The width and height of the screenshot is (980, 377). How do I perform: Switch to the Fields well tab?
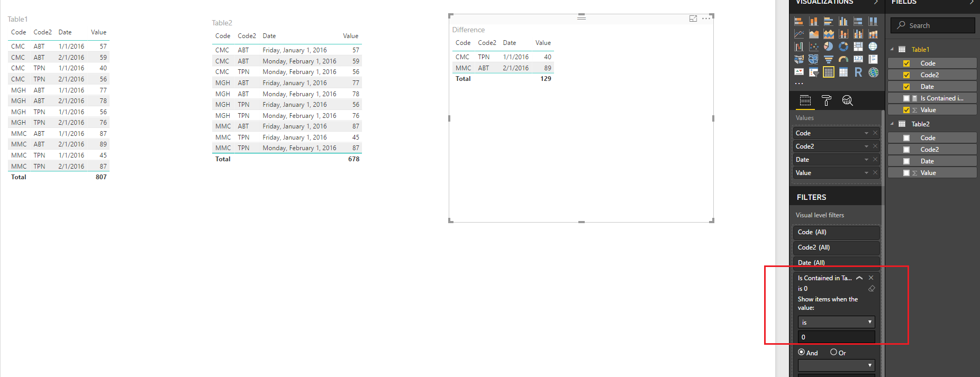pos(805,100)
